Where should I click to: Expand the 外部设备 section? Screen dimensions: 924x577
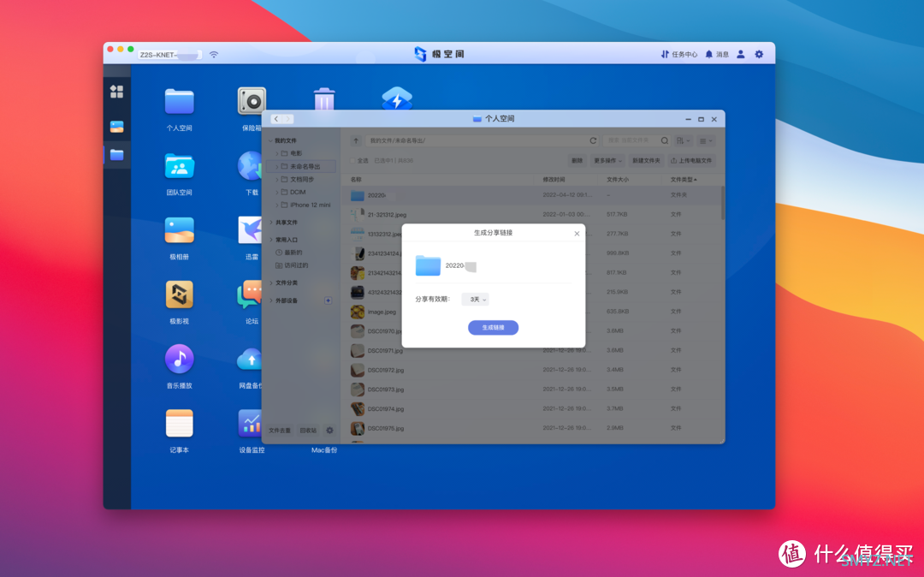pos(271,300)
